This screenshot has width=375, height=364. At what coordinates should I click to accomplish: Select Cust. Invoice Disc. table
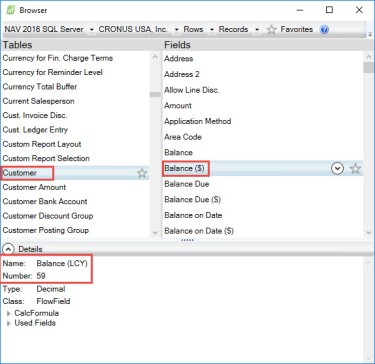point(35,115)
